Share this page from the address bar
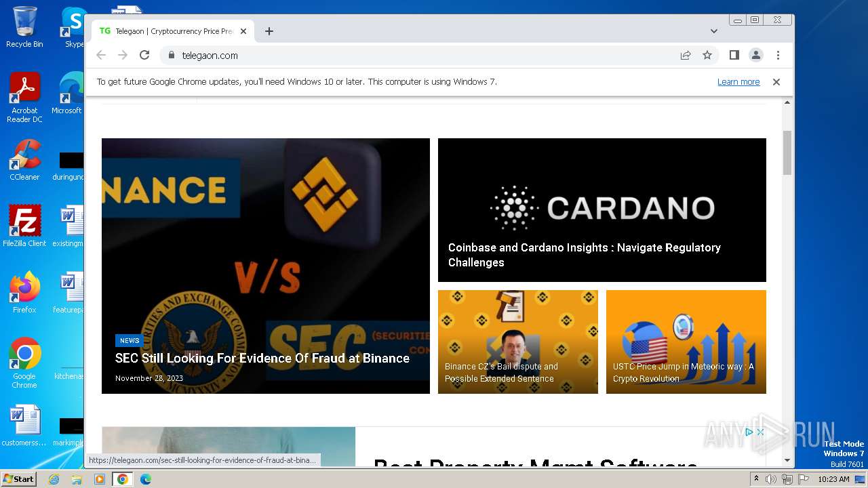868x488 pixels. click(x=686, y=55)
